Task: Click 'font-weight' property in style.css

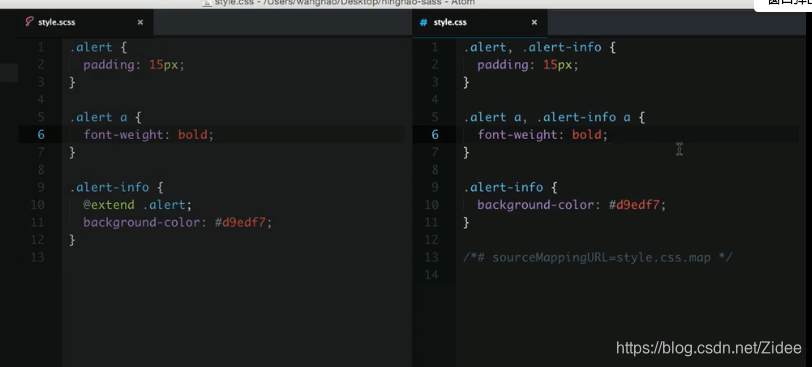Action: point(518,135)
